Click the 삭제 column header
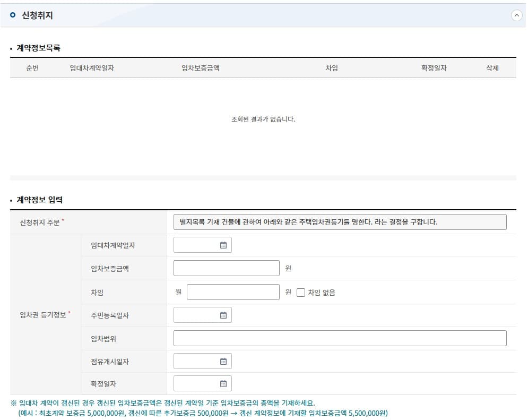The image size is (528, 420). [x=492, y=68]
